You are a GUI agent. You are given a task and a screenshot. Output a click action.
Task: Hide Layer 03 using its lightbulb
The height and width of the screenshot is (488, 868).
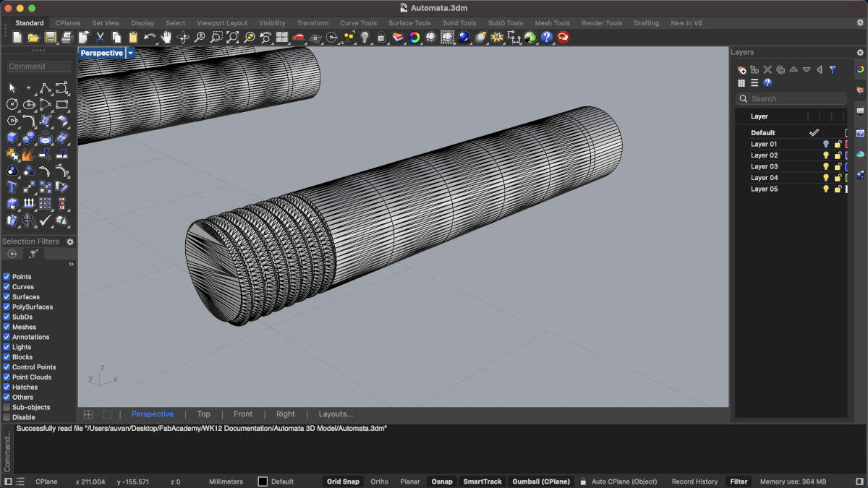(x=826, y=166)
